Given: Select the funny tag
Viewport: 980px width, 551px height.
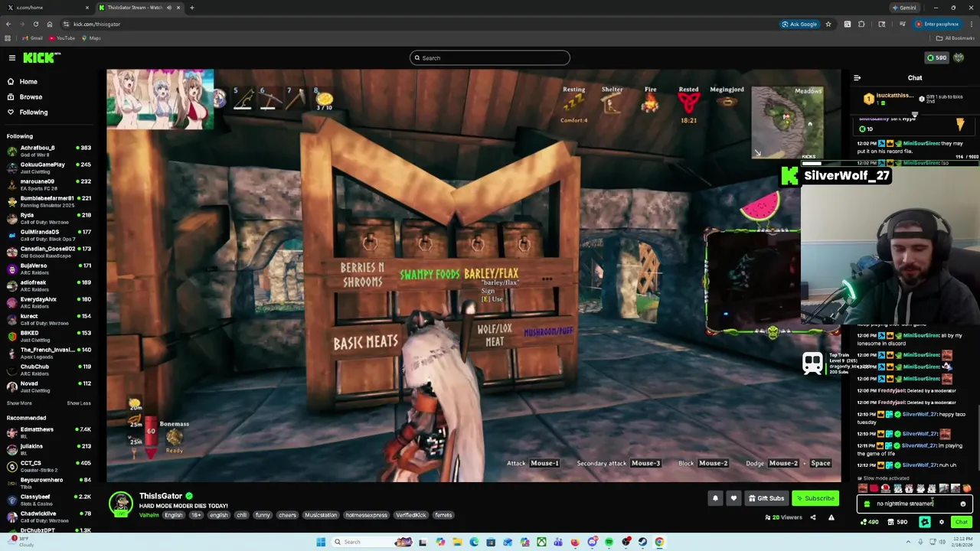Looking at the screenshot, I should click(x=263, y=515).
